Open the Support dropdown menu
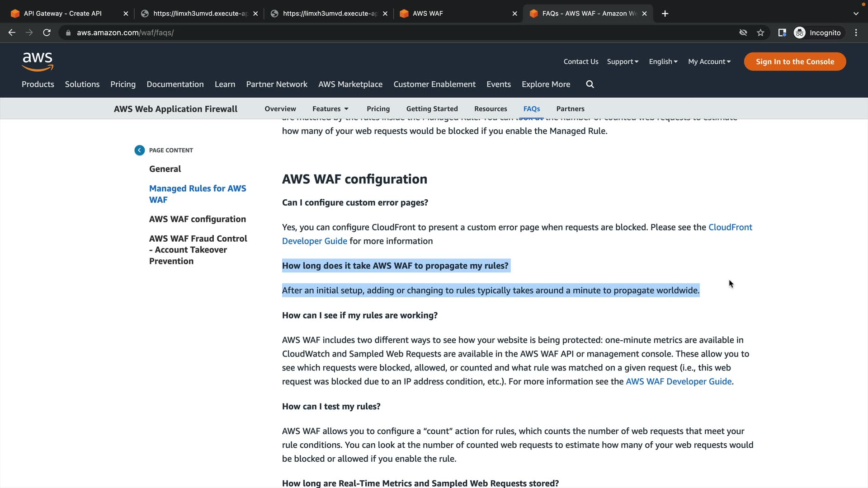The image size is (868, 488). pyautogui.click(x=623, y=62)
